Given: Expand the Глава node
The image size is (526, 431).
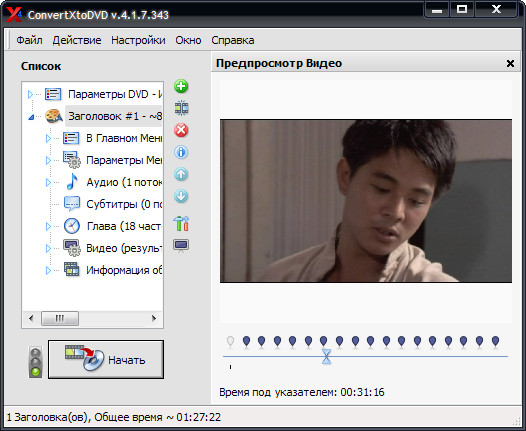Looking at the screenshot, I should [48, 226].
